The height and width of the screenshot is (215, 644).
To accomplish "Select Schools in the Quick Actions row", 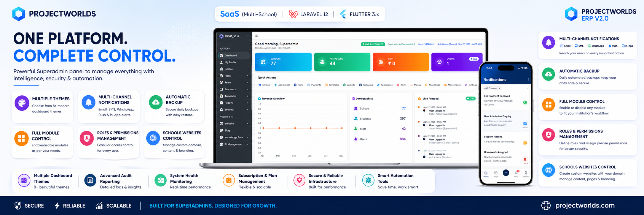I will [264, 85].
